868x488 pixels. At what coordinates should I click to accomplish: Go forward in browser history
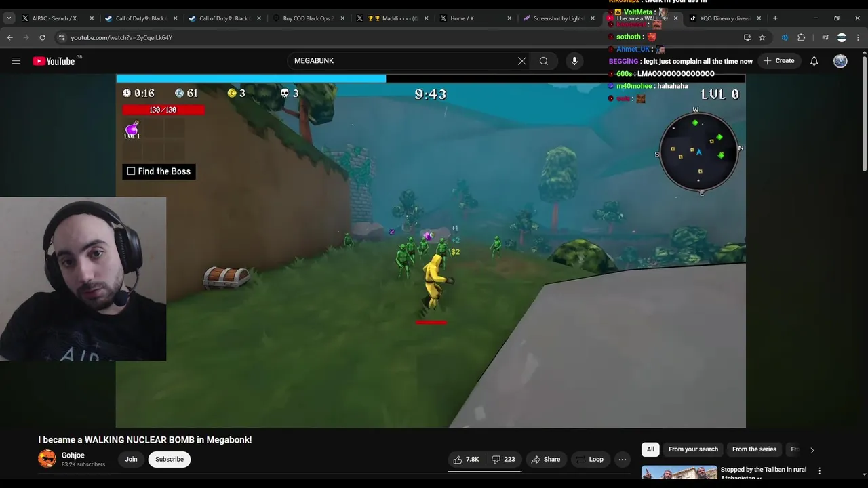[26, 37]
